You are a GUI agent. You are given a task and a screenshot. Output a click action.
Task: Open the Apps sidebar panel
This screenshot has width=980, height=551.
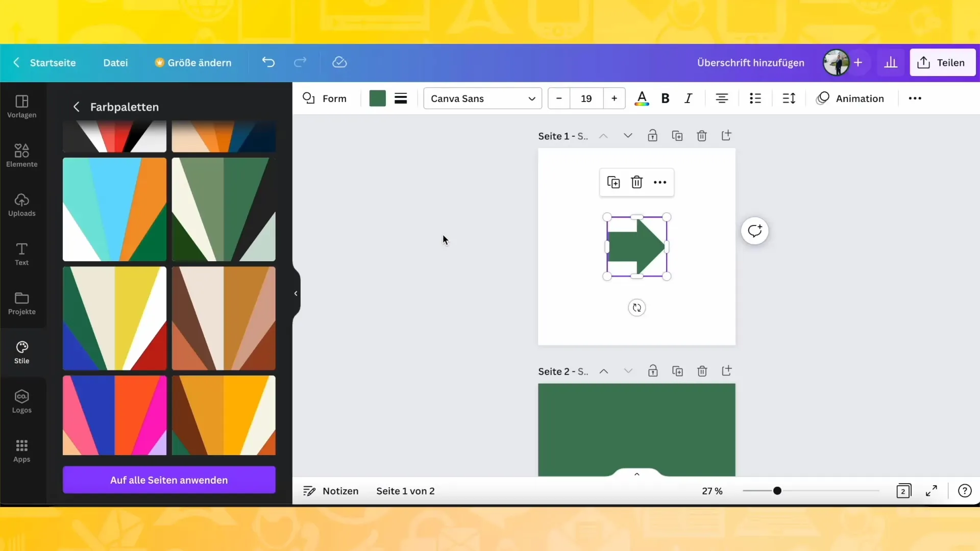tap(21, 451)
